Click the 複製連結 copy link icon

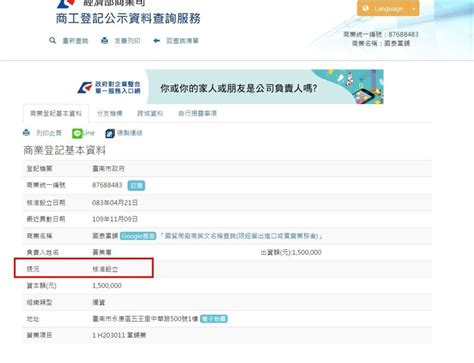tap(110, 133)
